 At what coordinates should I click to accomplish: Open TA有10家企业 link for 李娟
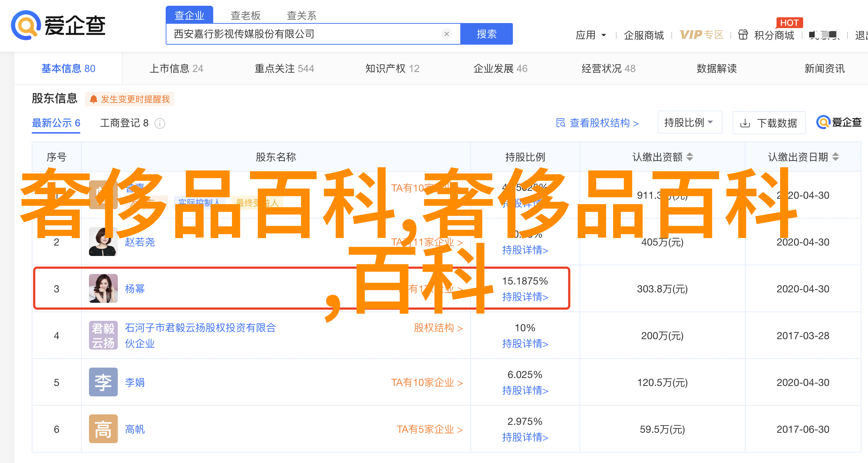click(x=427, y=382)
